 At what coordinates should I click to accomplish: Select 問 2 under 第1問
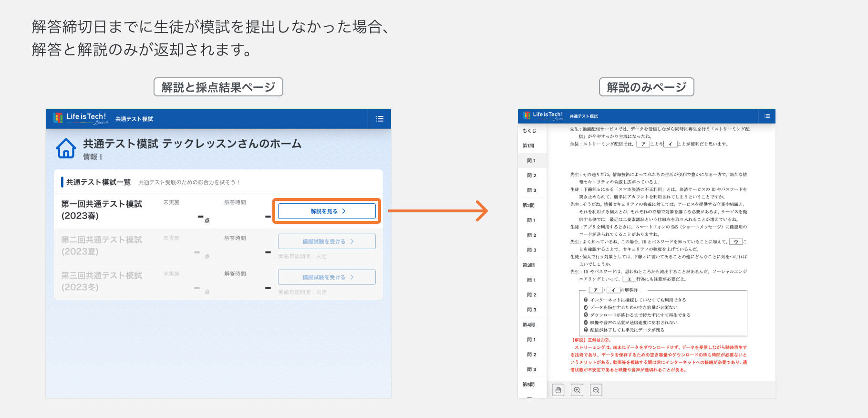pyautogui.click(x=531, y=176)
